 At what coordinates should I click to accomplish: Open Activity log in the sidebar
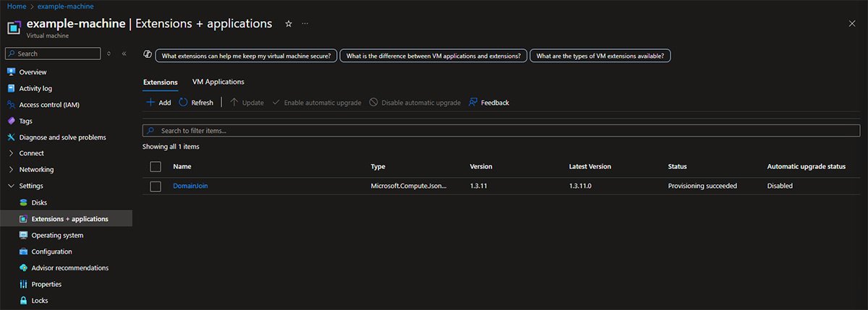tap(36, 88)
